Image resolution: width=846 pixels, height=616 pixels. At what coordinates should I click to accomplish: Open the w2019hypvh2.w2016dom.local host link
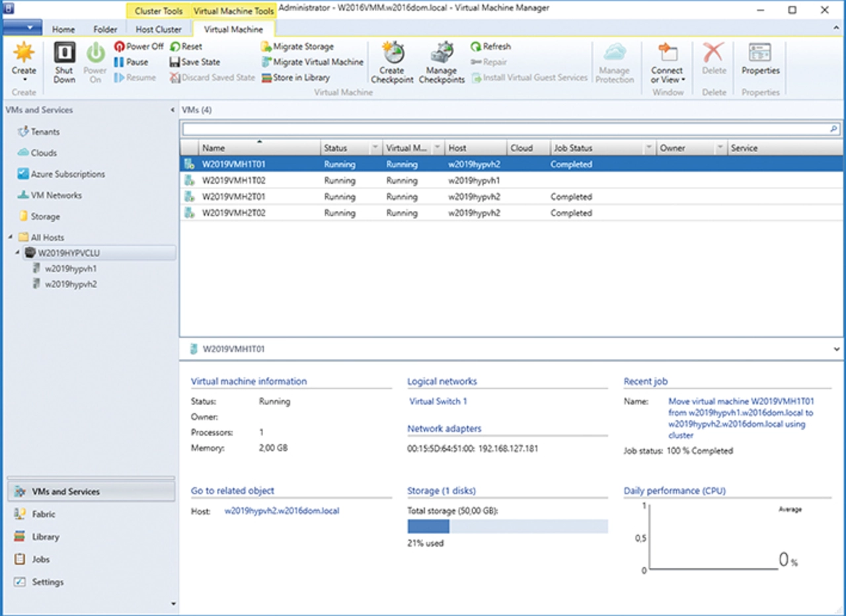pos(282,511)
